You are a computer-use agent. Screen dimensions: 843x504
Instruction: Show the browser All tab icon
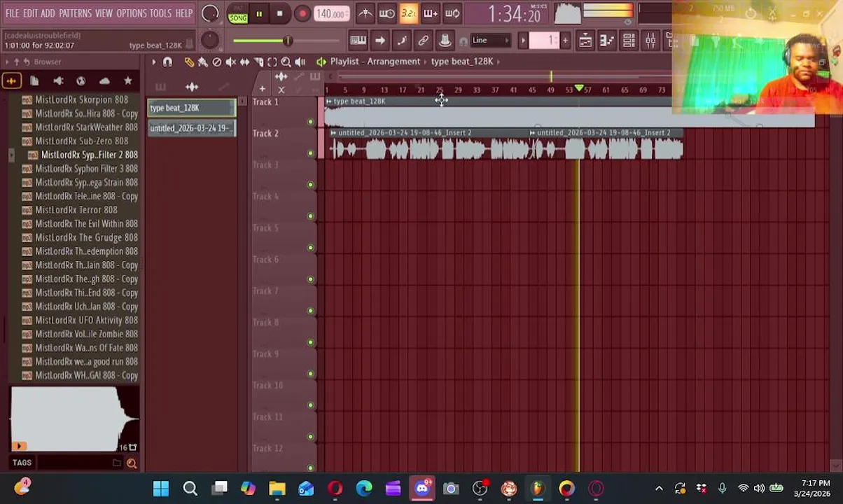(11, 81)
